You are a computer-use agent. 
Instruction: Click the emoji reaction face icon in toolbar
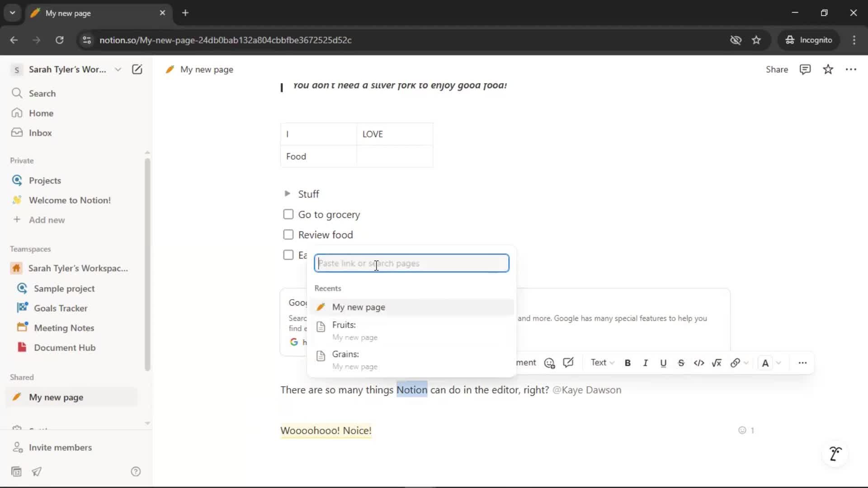click(x=549, y=363)
